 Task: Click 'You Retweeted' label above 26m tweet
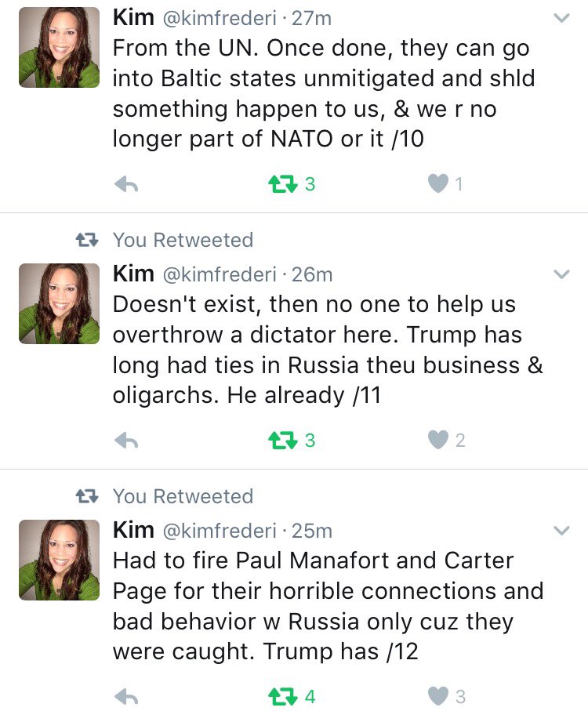pyautogui.click(x=183, y=240)
